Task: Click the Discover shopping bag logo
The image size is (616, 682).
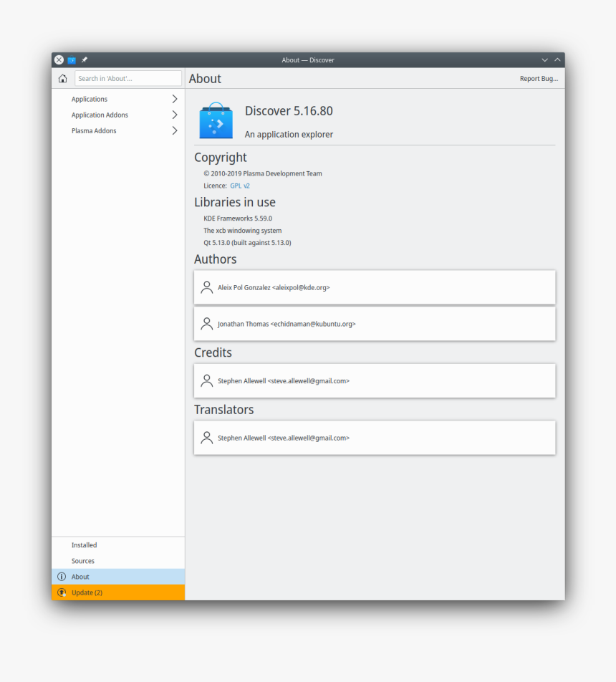Action: pos(216,120)
